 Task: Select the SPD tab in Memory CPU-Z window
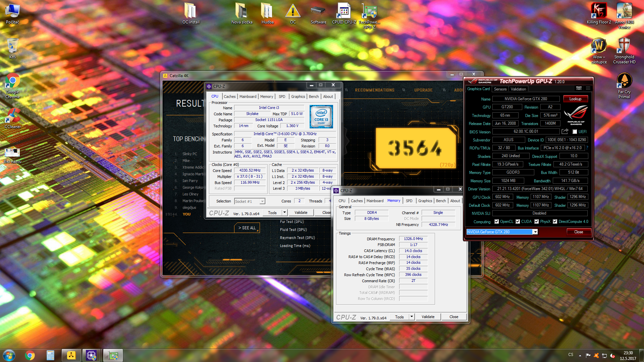pyautogui.click(x=409, y=201)
